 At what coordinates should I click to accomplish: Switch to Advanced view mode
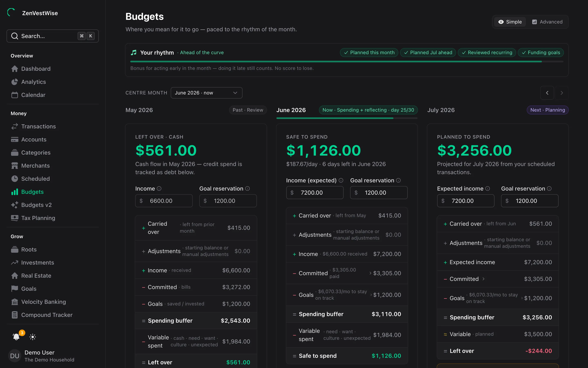[x=547, y=22]
